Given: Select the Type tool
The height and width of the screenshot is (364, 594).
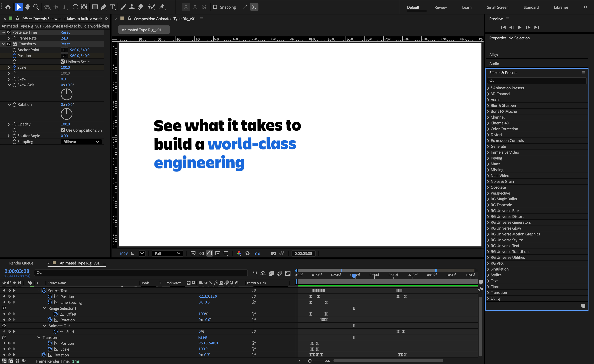Looking at the screenshot, I should (x=112, y=7).
